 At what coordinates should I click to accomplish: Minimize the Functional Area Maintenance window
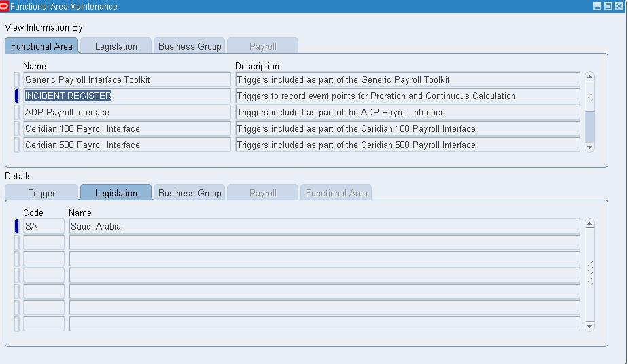coord(597,6)
